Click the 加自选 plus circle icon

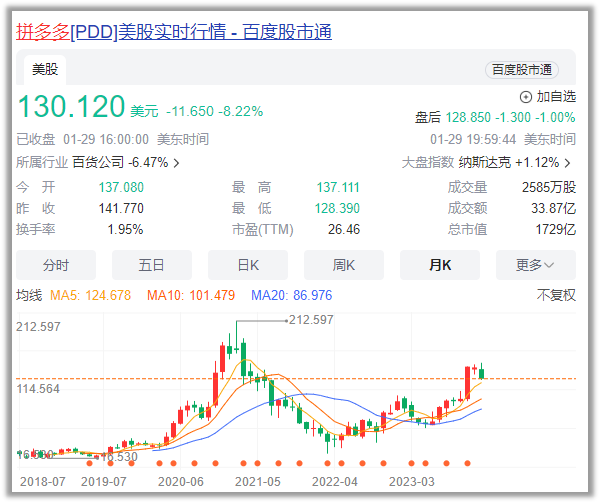(x=526, y=97)
